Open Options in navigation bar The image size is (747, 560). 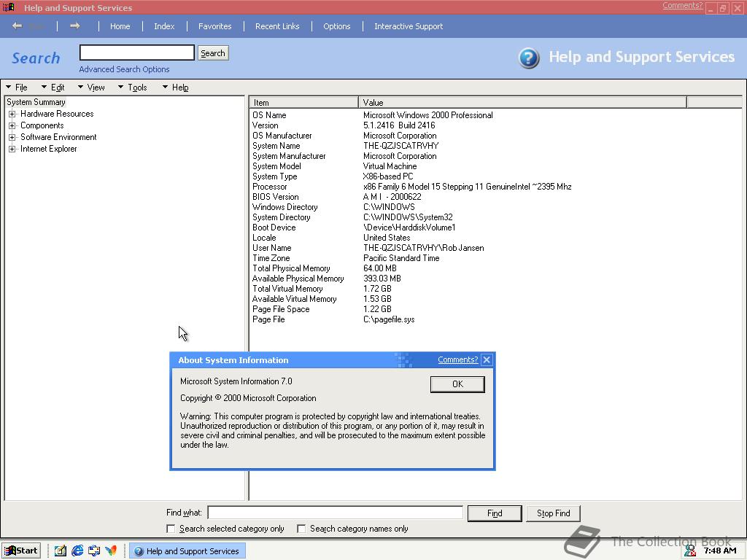(337, 26)
